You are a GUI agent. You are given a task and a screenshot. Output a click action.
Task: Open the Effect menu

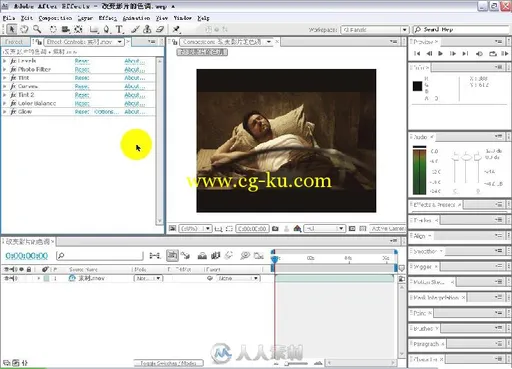(x=108, y=18)
